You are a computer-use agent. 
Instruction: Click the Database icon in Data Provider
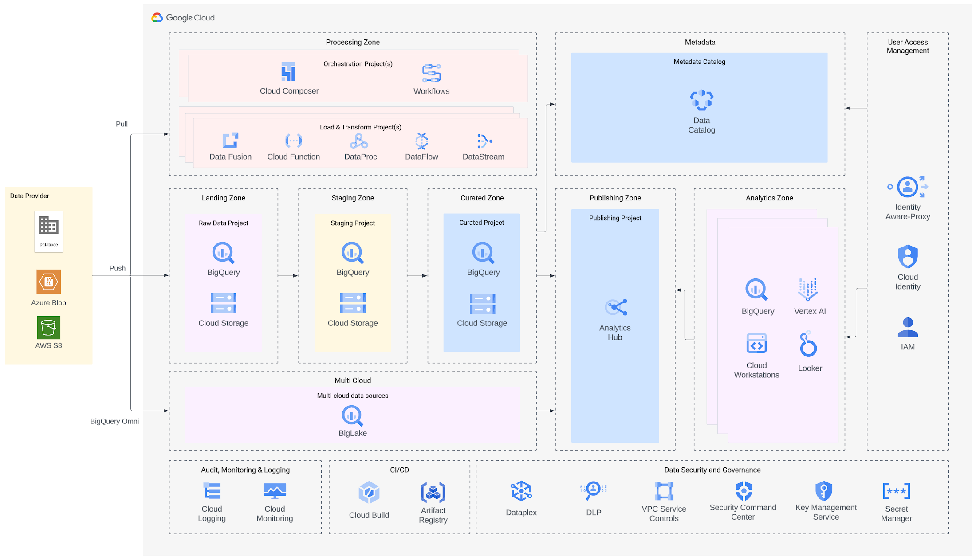pos(49,231)
